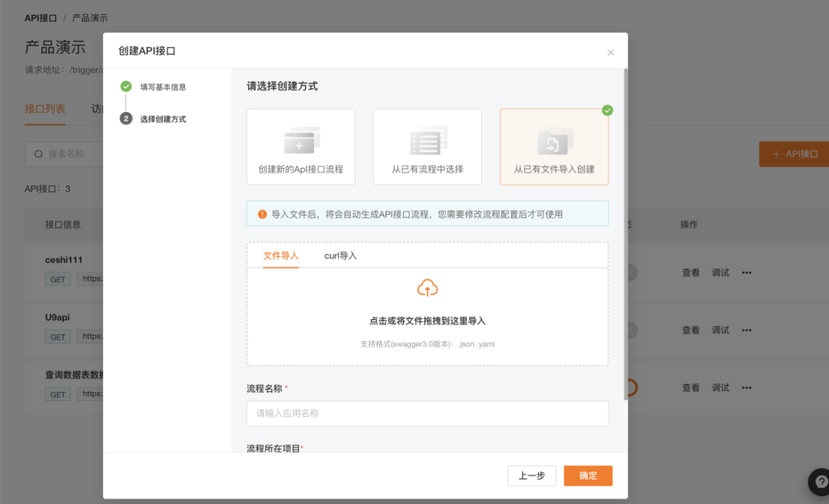Click GET tag in 查询数据表数据 row
The width and height of the screenshot is (829, 504).
(58, 394)
